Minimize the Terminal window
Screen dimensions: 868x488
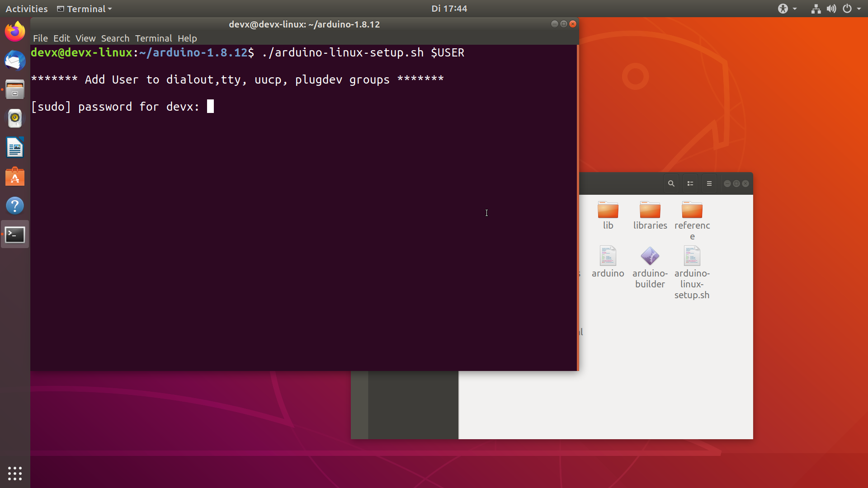click(555, 24)
